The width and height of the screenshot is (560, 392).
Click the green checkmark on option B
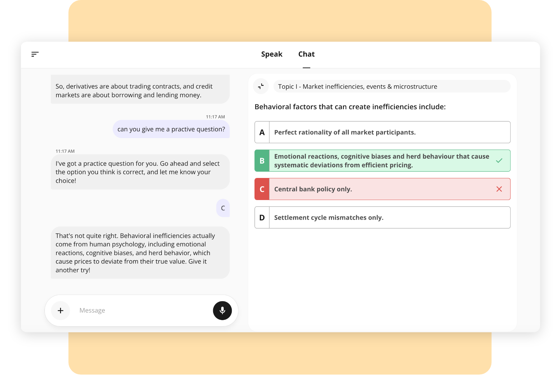pyautogui.click(x=499, y=161)
